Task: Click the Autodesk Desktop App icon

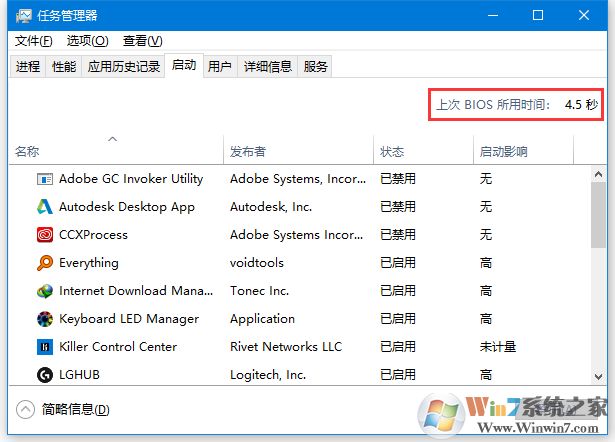Action: [45, 207]
